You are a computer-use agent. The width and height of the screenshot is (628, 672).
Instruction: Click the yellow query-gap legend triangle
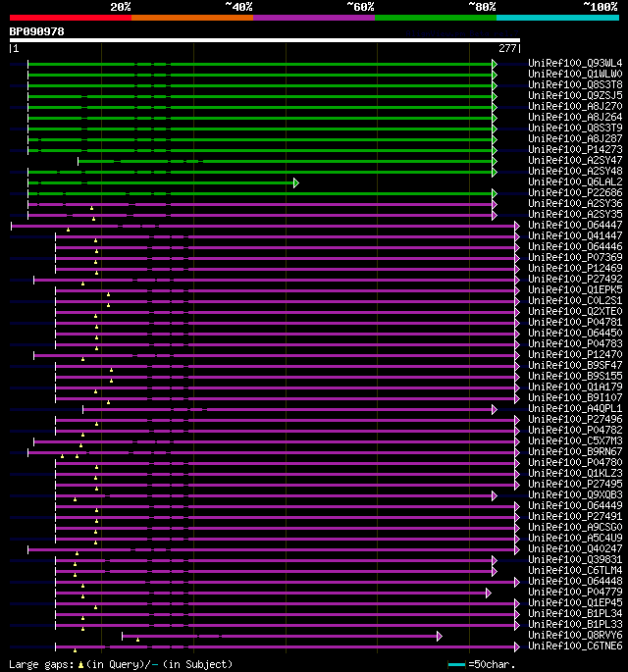pos(80,665)
